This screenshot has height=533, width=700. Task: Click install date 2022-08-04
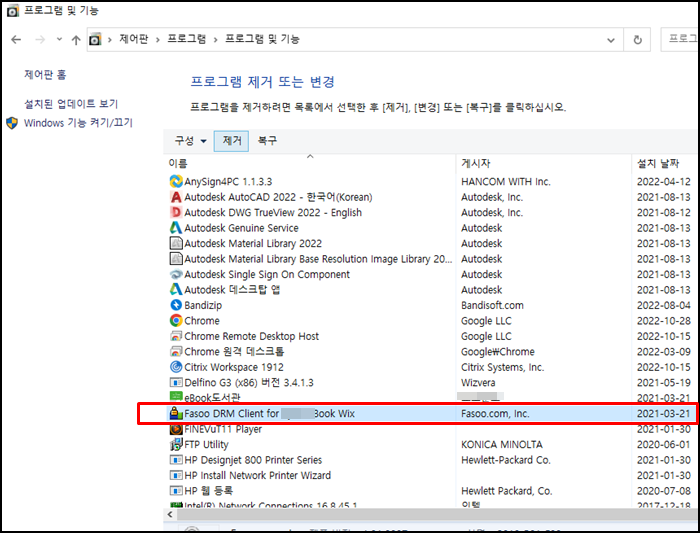663,305
